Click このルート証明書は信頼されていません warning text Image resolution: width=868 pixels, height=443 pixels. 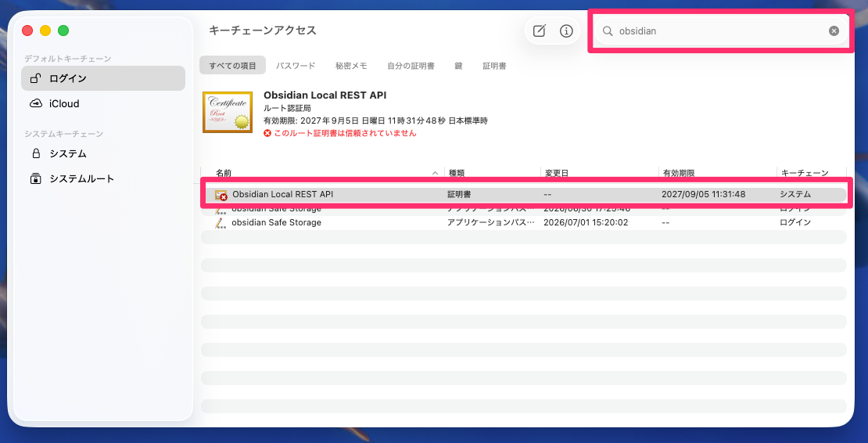(345, 134)
